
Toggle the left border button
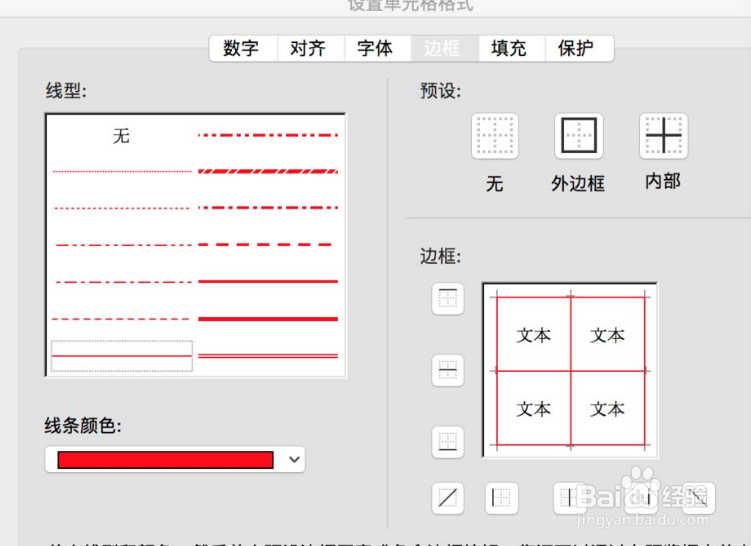[502, 498]
